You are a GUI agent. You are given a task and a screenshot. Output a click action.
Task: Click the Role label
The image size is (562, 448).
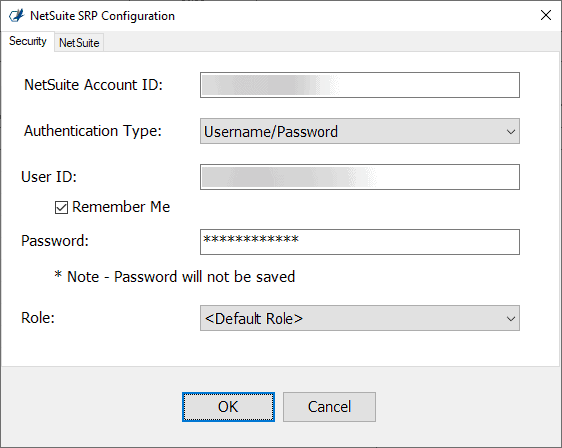[x=38, y=318]
